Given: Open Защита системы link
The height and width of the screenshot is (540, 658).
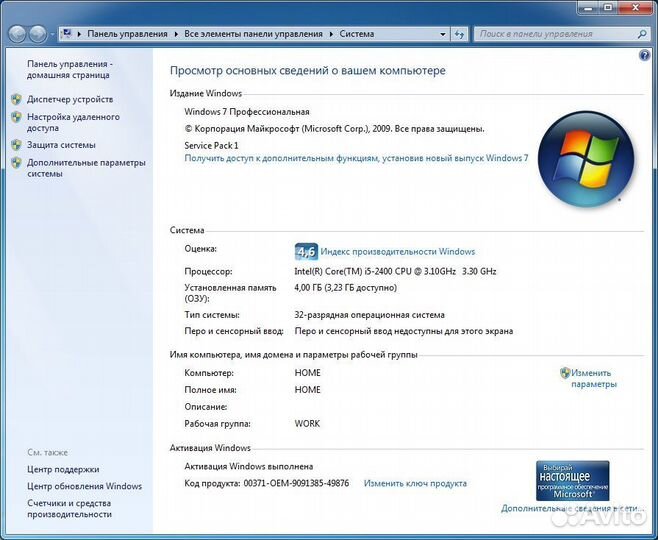Looking at the screenshot, I should coord(61,145).
